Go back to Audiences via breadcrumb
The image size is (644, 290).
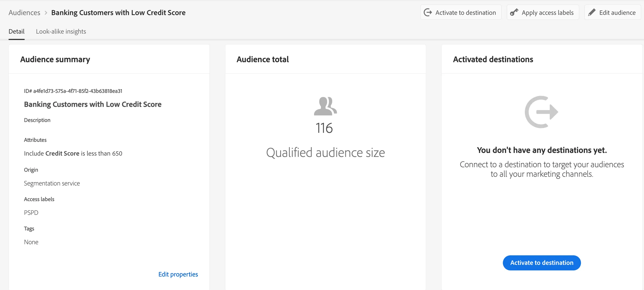point(24,13)
